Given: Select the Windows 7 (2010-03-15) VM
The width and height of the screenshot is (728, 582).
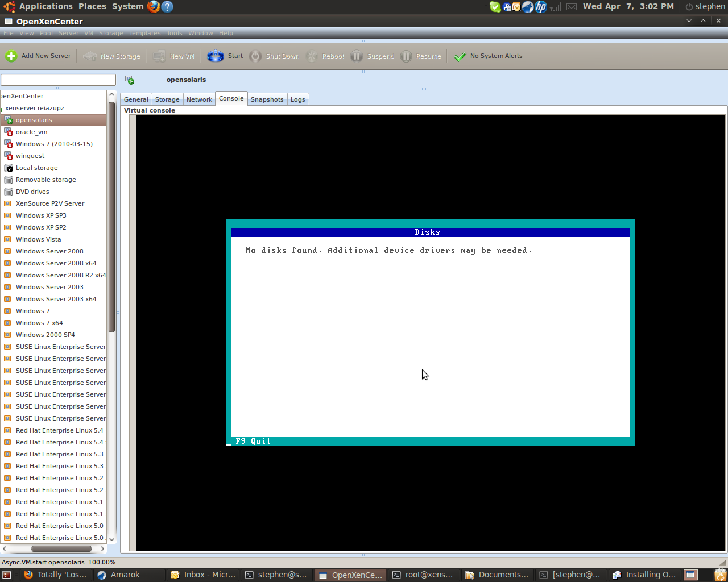Looking at the screenshot, I should (x=53, y=144).
